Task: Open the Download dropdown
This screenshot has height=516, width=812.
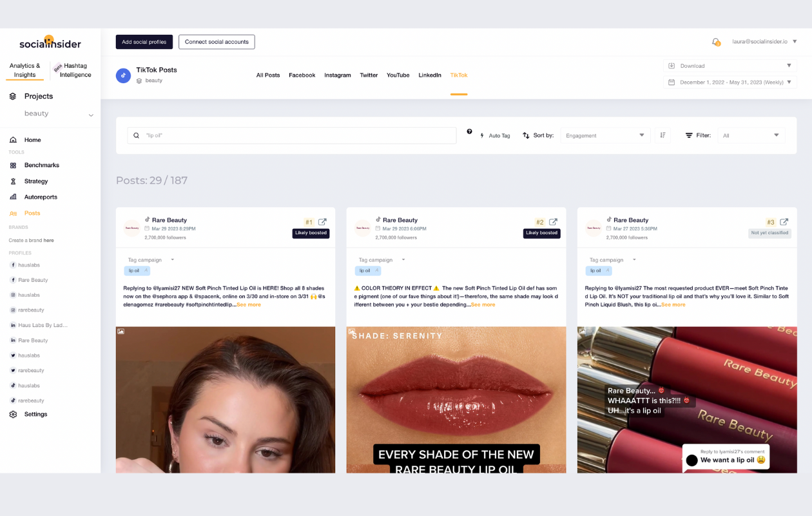Action: [x=730, y=66]
